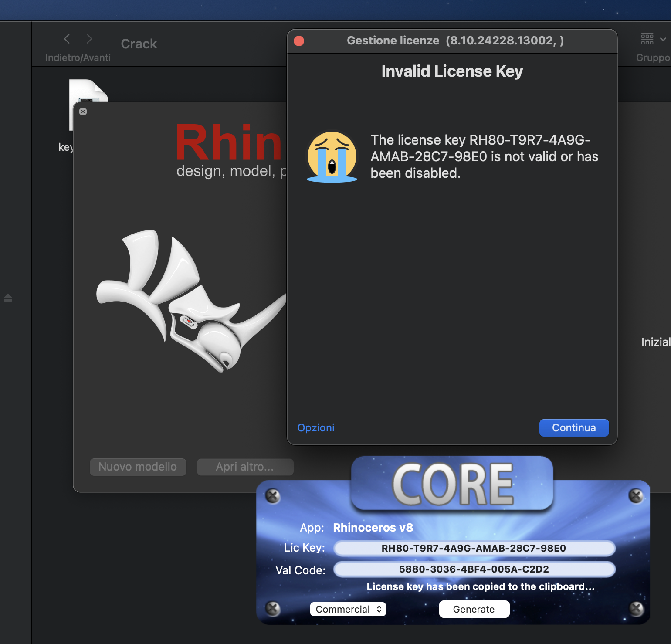This screenshot has height=644, width=671.
Task: Click the Val Code field in the CORE window
Action: 474,569
